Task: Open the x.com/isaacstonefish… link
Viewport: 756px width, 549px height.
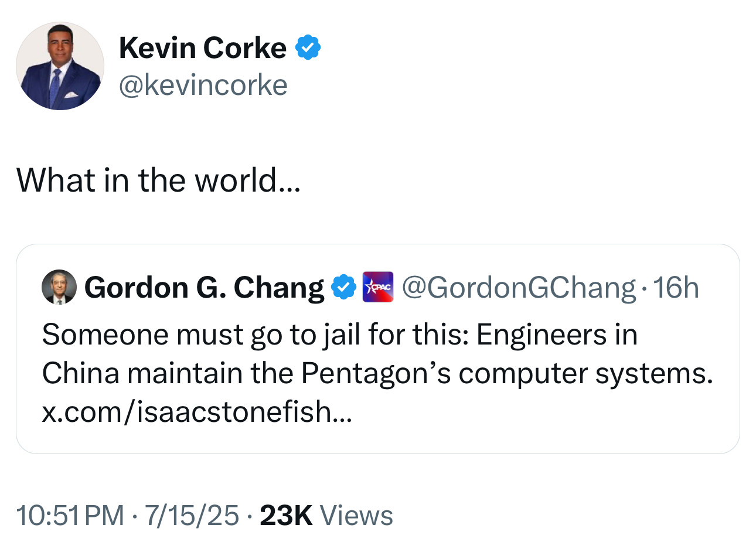Action: point(197,411)
